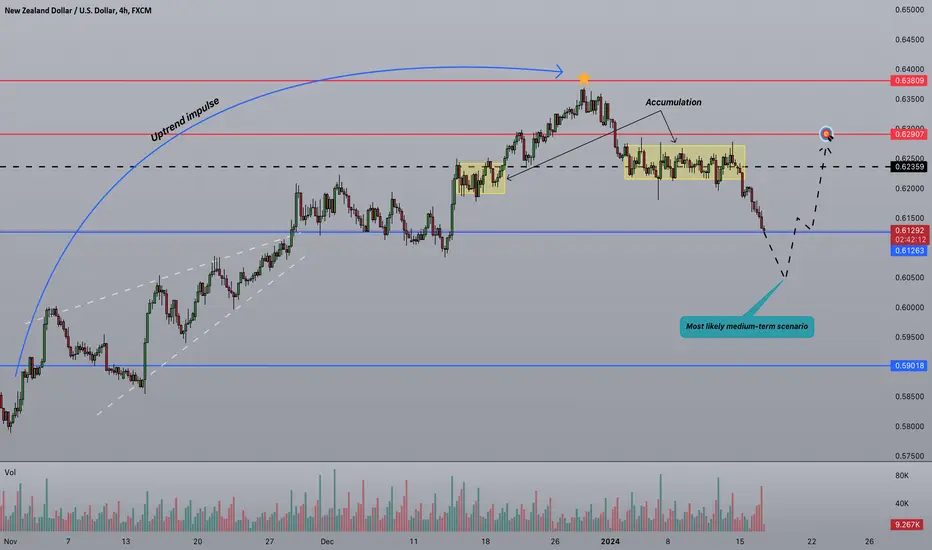Click the '22' date label on the time axis
The image size is (932, 550).
tap(811, 542)
